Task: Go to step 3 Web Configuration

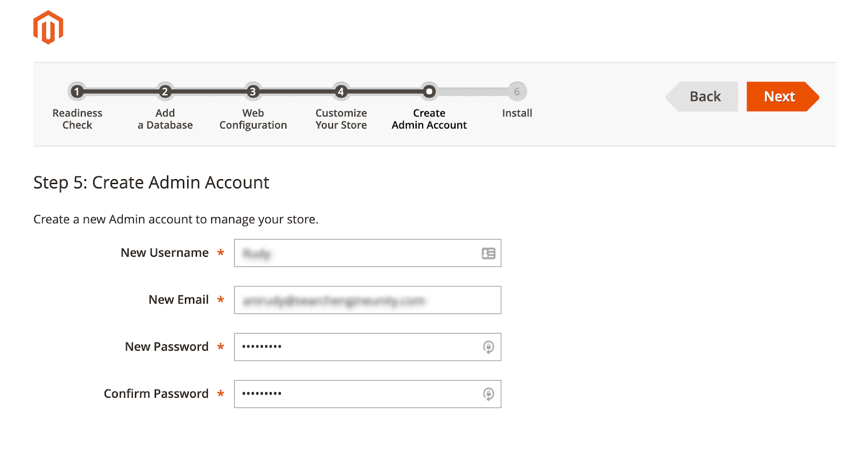Action: [253, 92]
